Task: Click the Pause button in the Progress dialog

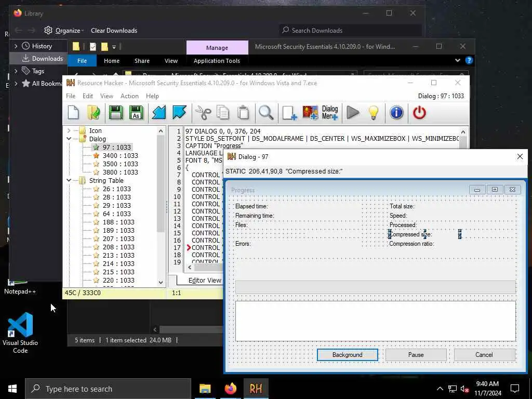Action: [416, 354]
